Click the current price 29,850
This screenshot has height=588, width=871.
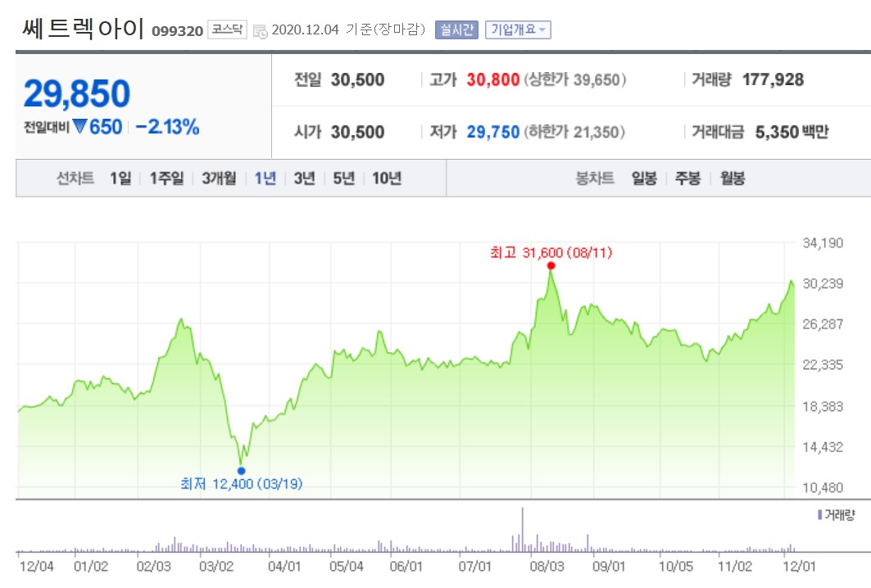(x=77, y=93)
